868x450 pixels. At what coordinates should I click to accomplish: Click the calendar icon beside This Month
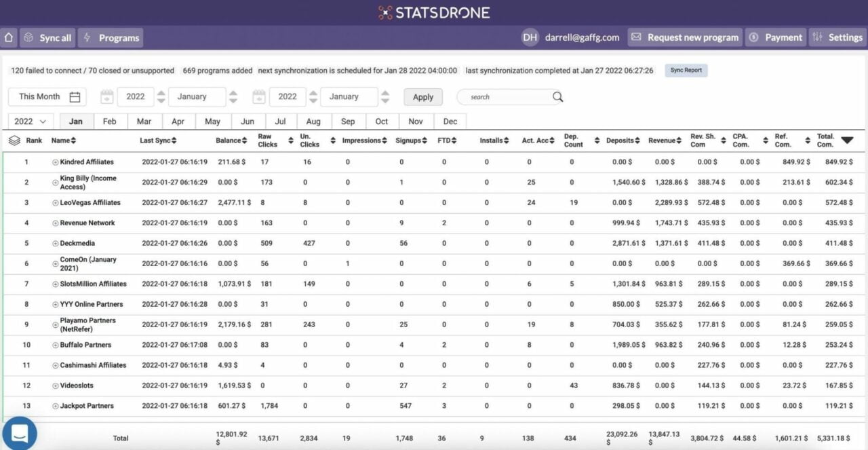tap(75, 96)
